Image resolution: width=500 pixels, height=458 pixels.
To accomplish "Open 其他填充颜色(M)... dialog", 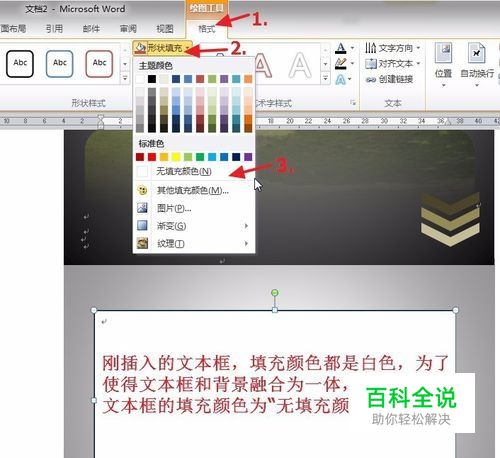I will pos(193,190).
